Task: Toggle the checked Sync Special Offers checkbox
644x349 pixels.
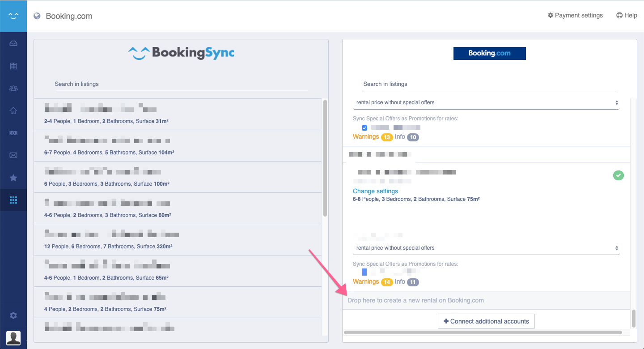Action: click(364, 128)
